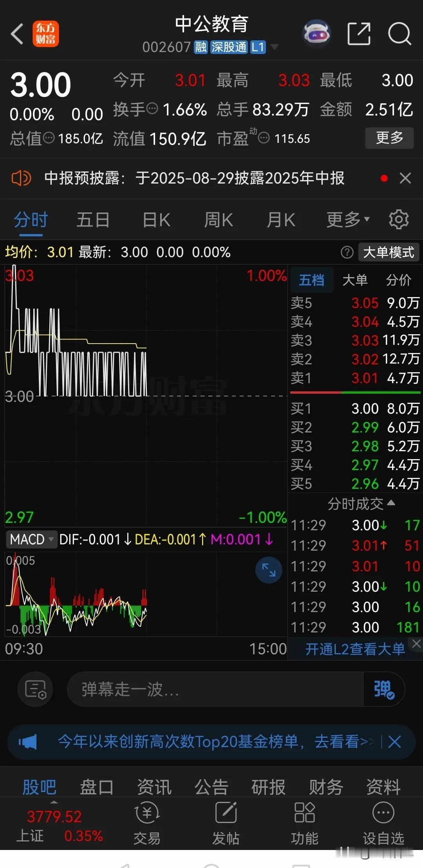
Task: Expand stock title dropdown arrow
Action: point(275,47)
